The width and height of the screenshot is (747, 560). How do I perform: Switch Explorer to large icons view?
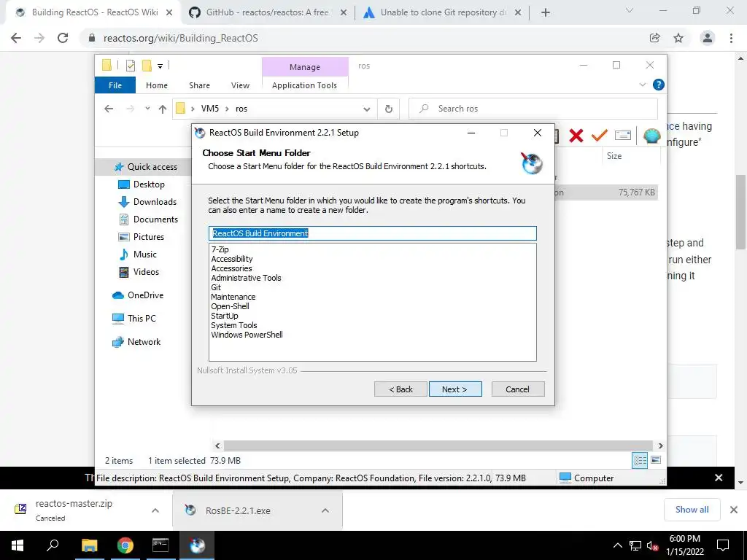click(656, 460)
